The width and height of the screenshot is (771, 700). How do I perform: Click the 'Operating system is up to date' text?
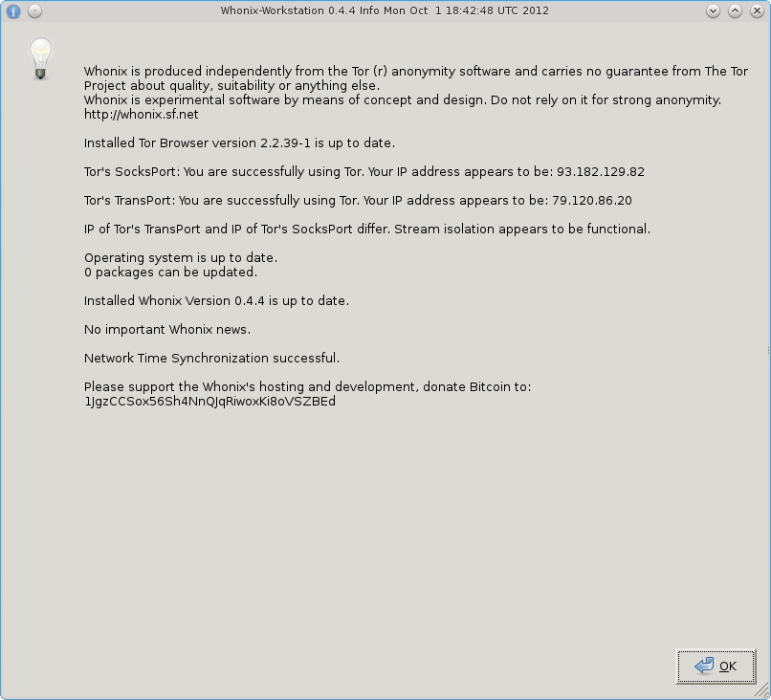(181, 258)
